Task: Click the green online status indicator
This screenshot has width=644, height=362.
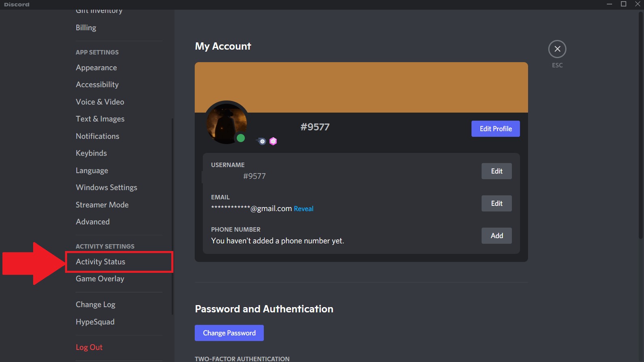Action: [241, 138]
